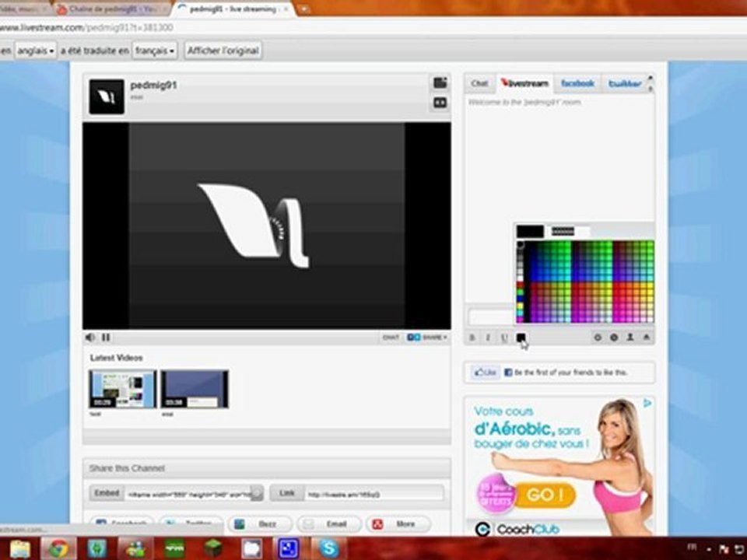The width and height of the screenshot is (747, 560).
Task: Click the chat message input box
Action: [x=491, y=317]
